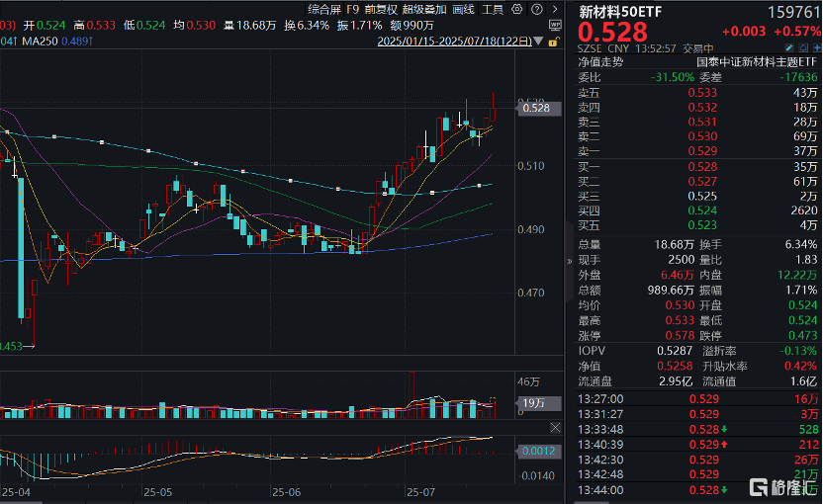The width and height of the screenshot is (823, 504).
Task: Click the 流通盘 2.95亿 value
Action: (x=676, y=381)
